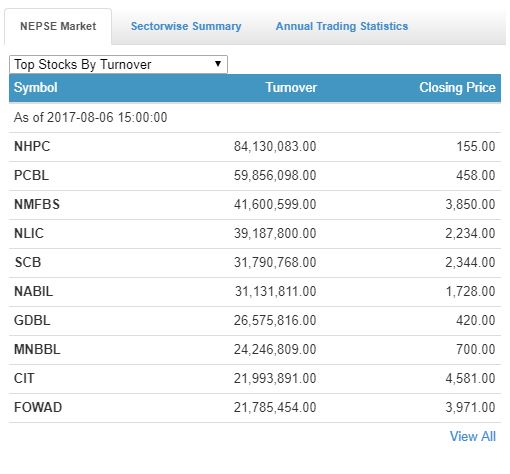510x474 pixels.
Task: Select the MNBBL symbol
Action: (x=37, y=349)
